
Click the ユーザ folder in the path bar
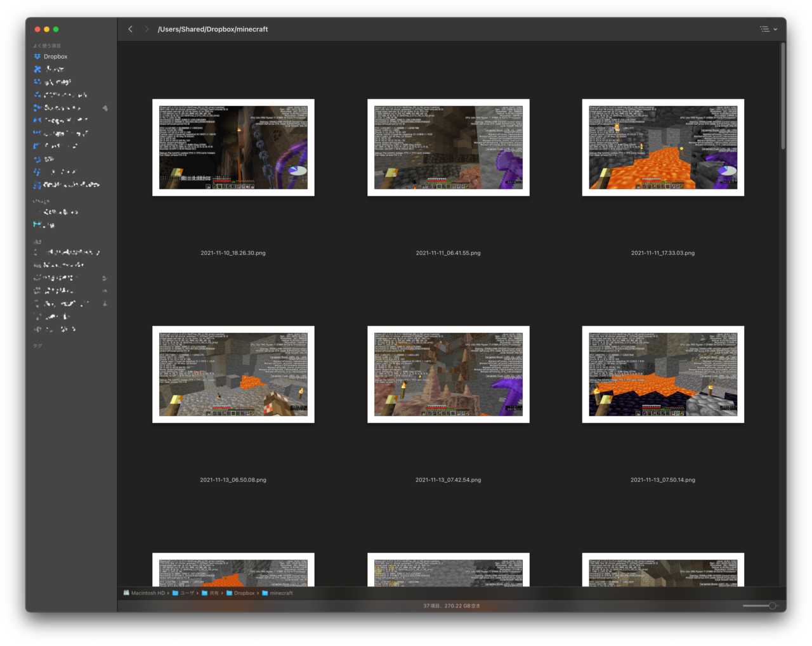pyautogui.click(x=183, y=593)
